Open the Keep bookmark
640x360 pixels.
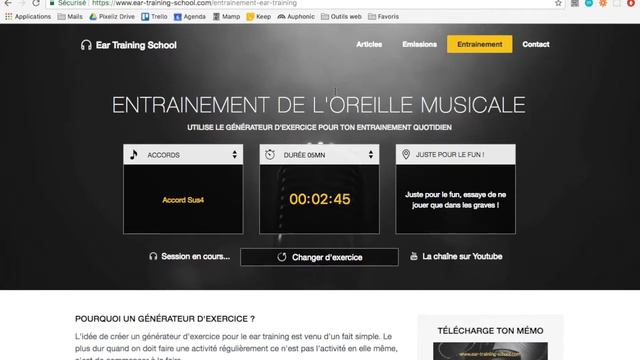[x=259, y=17]
